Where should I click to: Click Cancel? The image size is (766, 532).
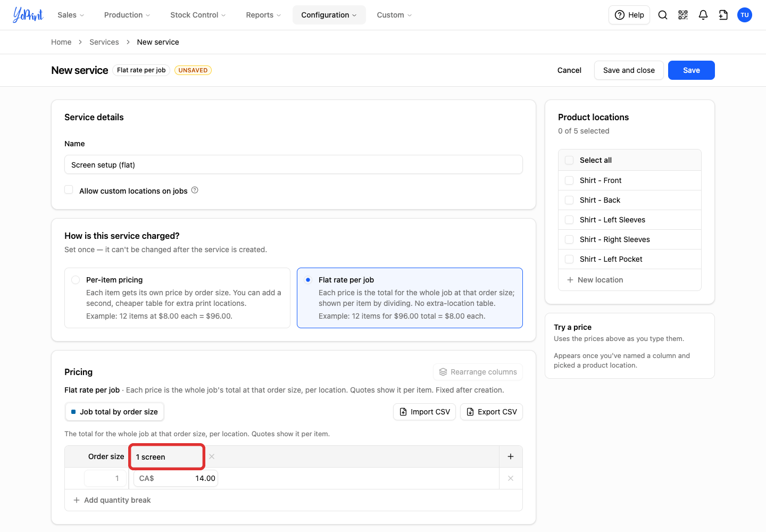click(x=569, y=70)
